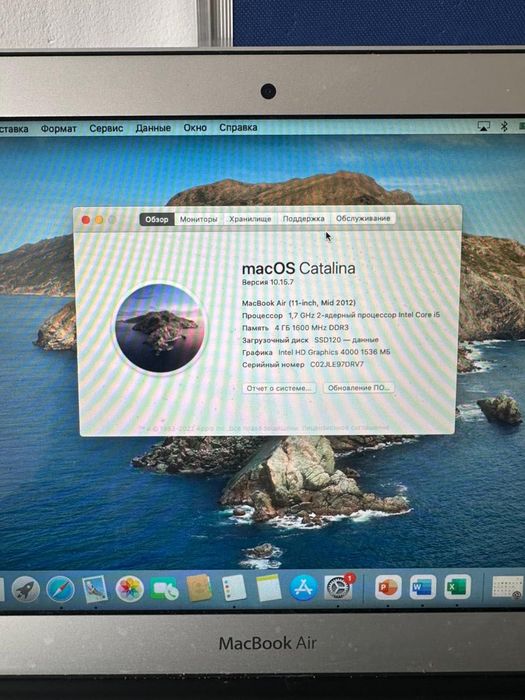Click the SSD120 startup disk text
Screen dimensions: 525x700
346,340
